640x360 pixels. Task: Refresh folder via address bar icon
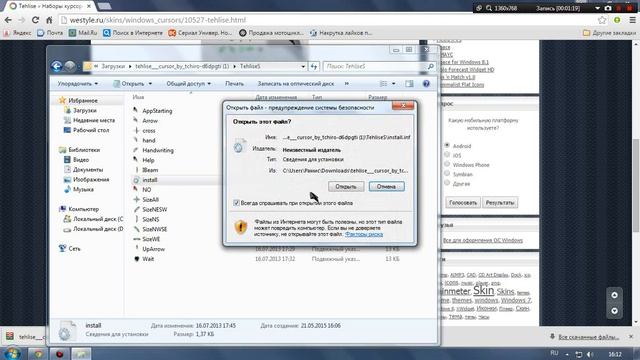point(313,66)
